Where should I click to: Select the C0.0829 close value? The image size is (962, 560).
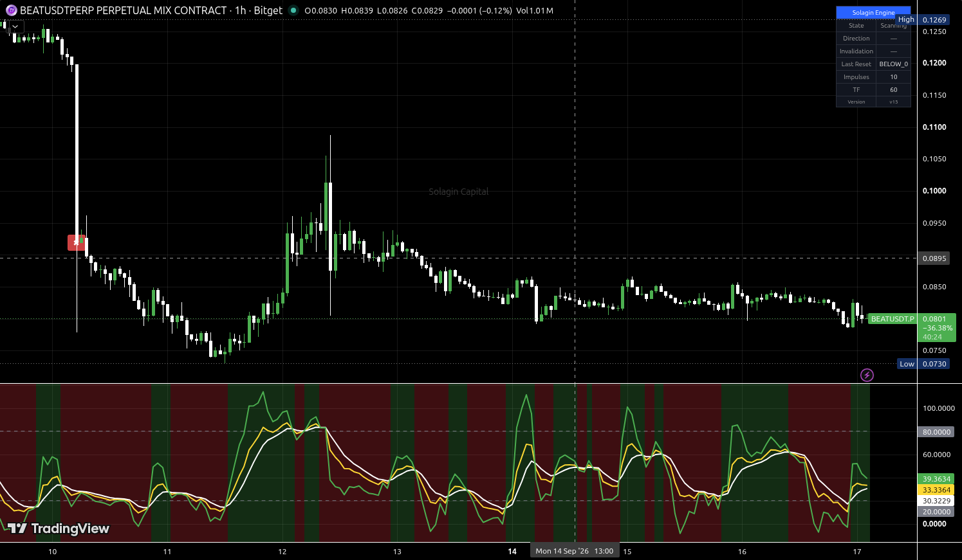(427, 10)
